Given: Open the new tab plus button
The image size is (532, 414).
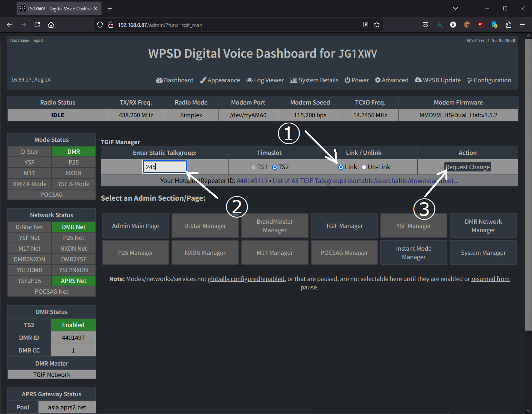Looking at the screenshot, I should click(x=110, y=8).
